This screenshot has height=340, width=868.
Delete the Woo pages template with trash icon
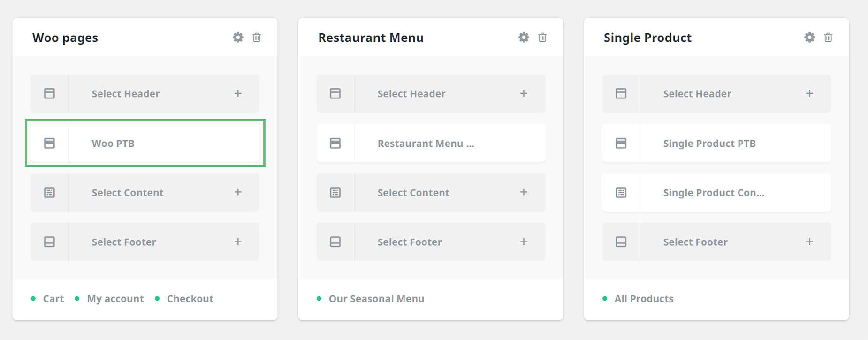(257, 38)
